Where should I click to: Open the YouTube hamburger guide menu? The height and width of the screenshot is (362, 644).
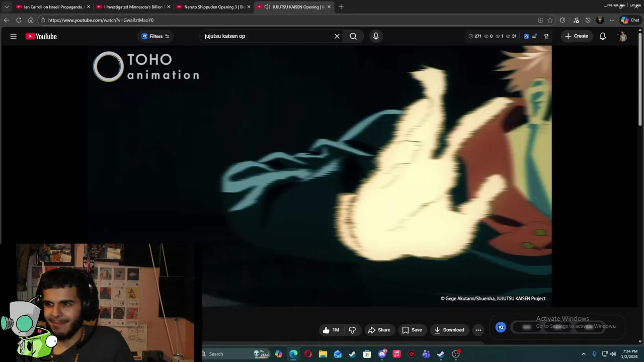point(14,36)
